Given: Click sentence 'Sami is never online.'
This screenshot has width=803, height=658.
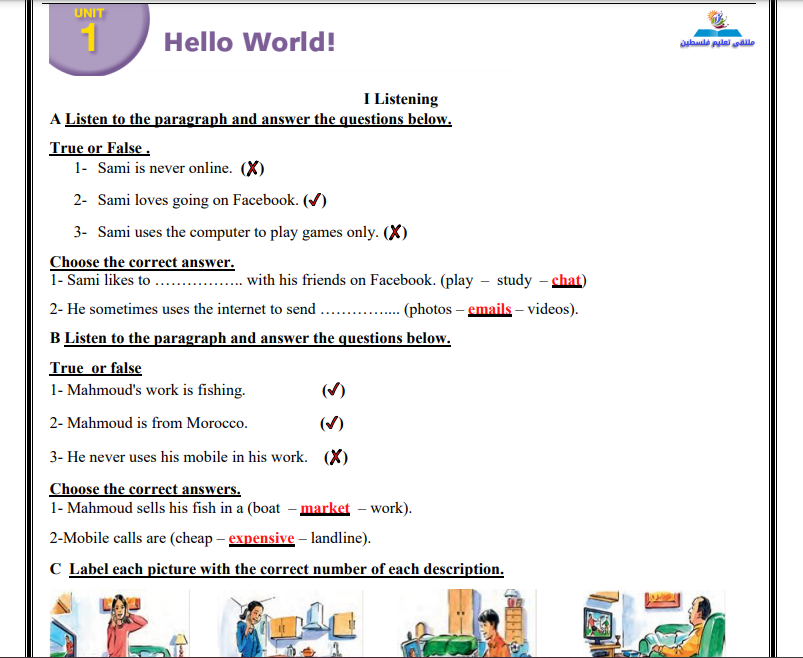Looking at the screenshot, I should coord(165,168).
